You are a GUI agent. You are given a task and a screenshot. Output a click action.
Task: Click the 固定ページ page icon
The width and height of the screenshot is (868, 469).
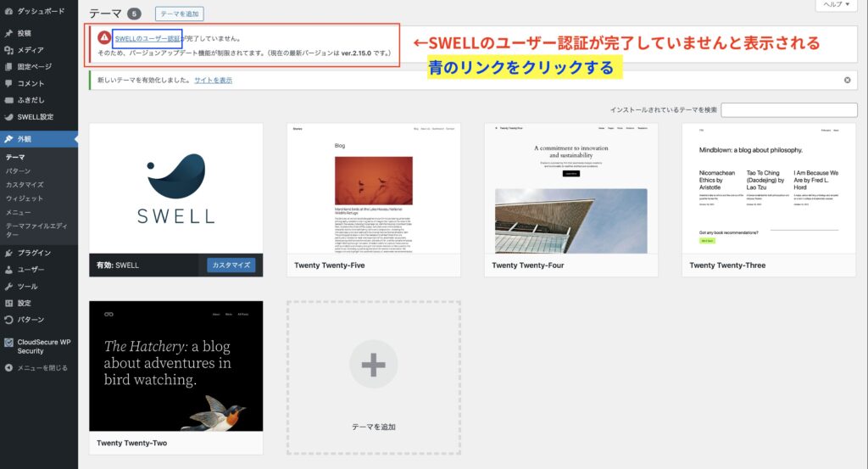(8, 67)
